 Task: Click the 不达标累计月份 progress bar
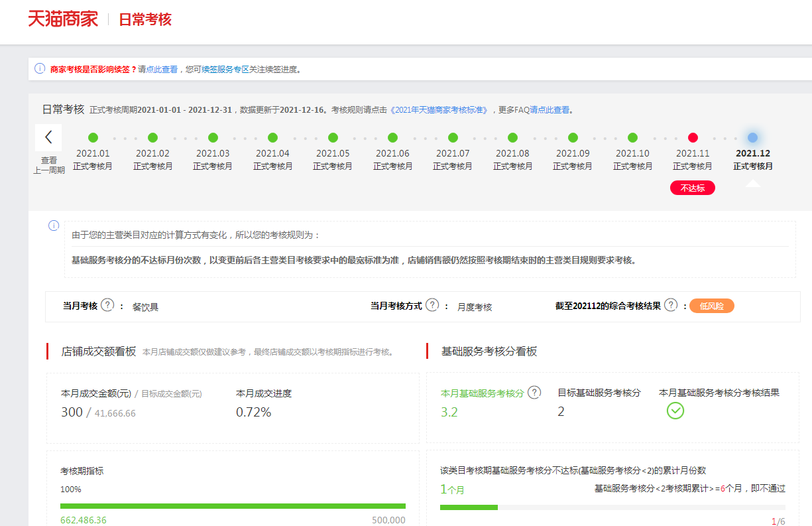(612, 507)
